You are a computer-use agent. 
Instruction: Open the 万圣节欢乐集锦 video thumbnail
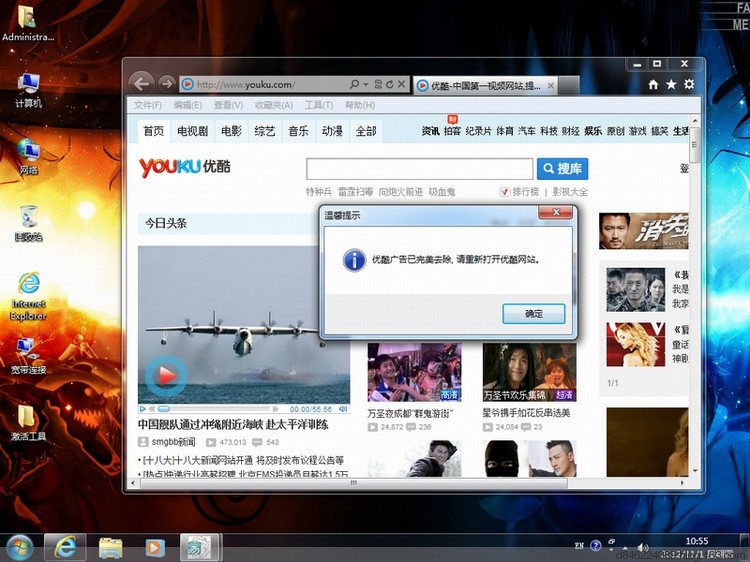[529, 373]
